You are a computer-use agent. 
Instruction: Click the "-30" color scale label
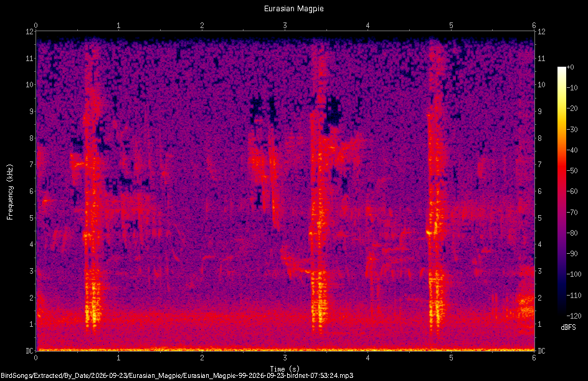click(x=572, y=130)
